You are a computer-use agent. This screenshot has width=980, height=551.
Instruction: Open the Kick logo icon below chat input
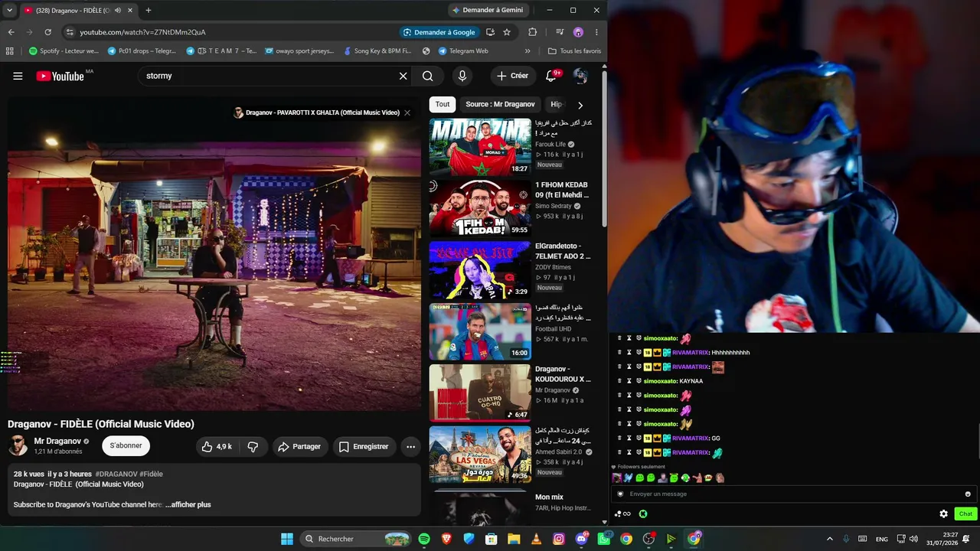click(x=643, y=514)
